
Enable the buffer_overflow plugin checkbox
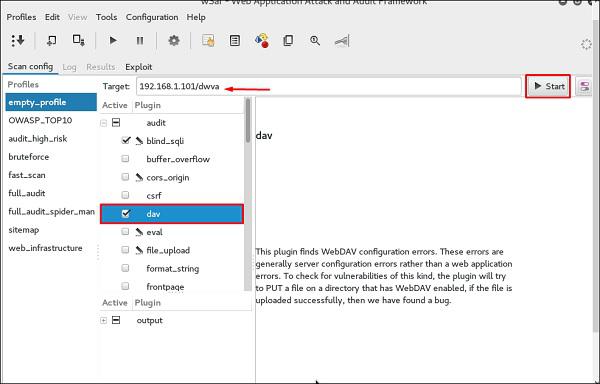point(125,158)
